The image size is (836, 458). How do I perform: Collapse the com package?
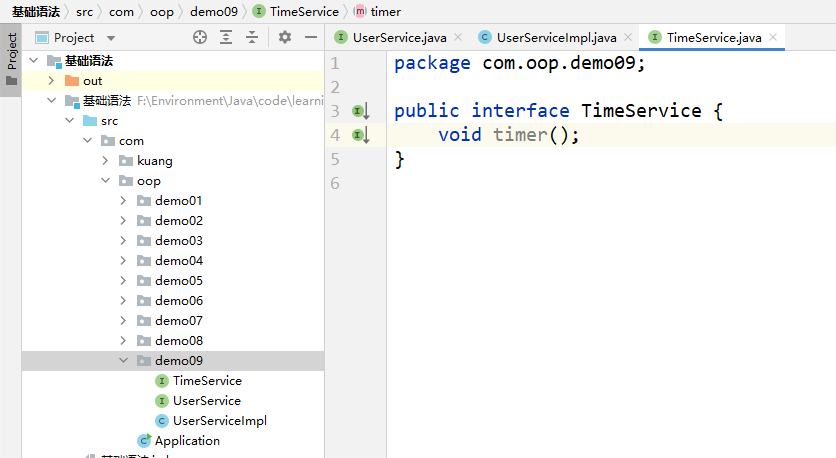[x=88, y=140]
